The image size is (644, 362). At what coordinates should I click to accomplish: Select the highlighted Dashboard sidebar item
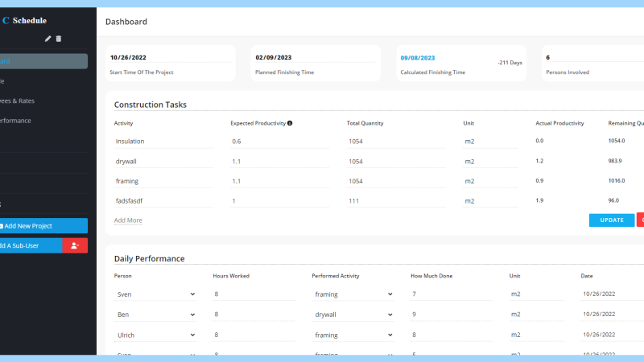(43, 61)
